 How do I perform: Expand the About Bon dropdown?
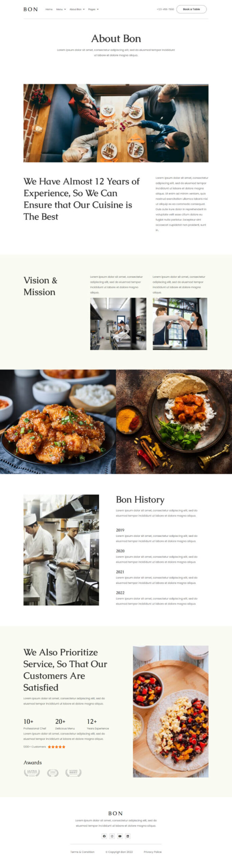tap(77, 9)
